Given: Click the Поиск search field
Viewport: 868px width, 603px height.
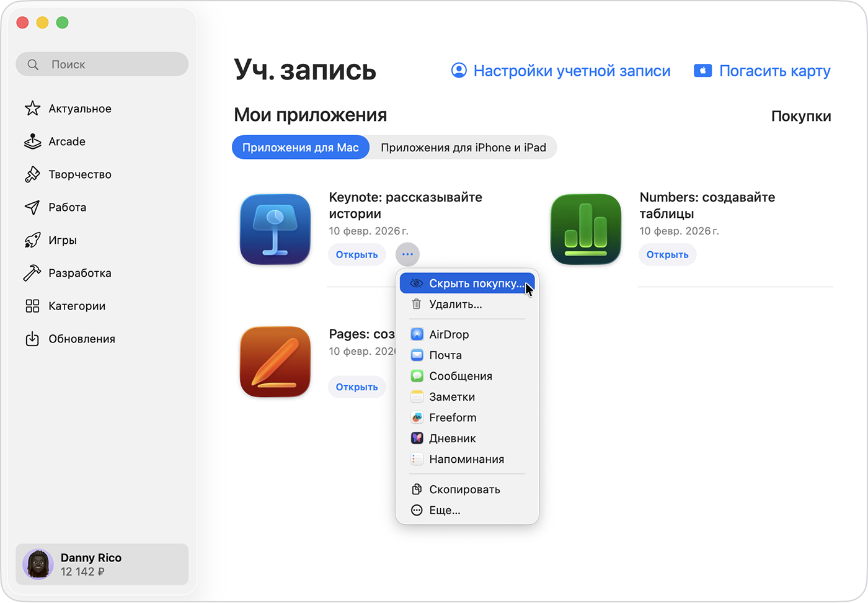Looking at the screenshot, I should click(x=102, y=64).
